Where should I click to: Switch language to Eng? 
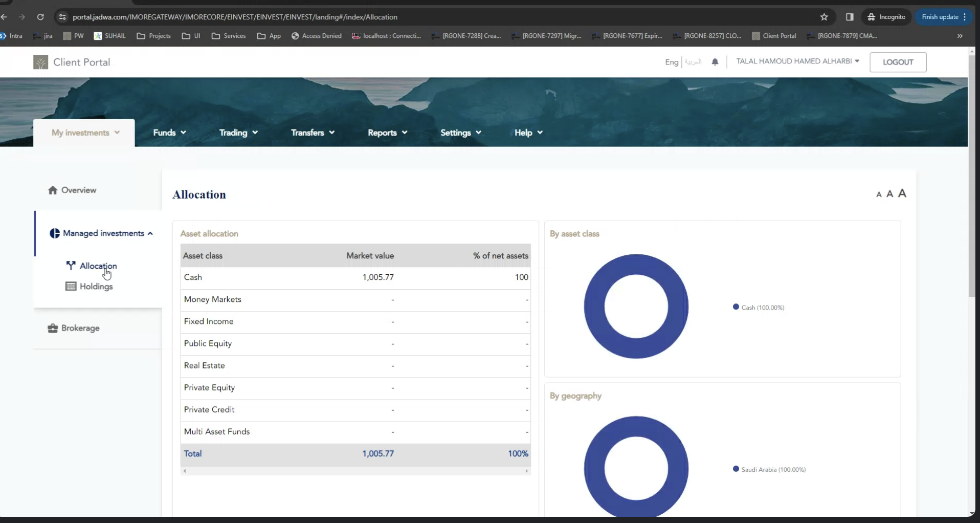coord(671,62)
